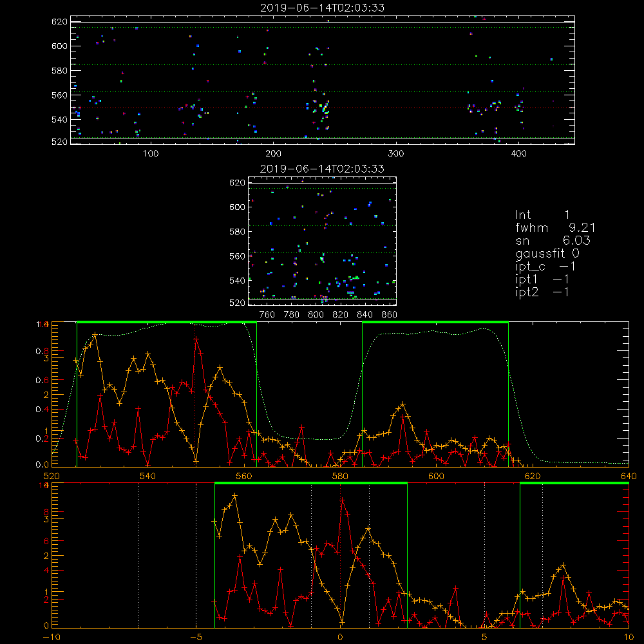The height and width of the screenshot is (644, 644).
Task: Click x-axis label 0 of the bottom plot
Action: [x=340, y=638]
